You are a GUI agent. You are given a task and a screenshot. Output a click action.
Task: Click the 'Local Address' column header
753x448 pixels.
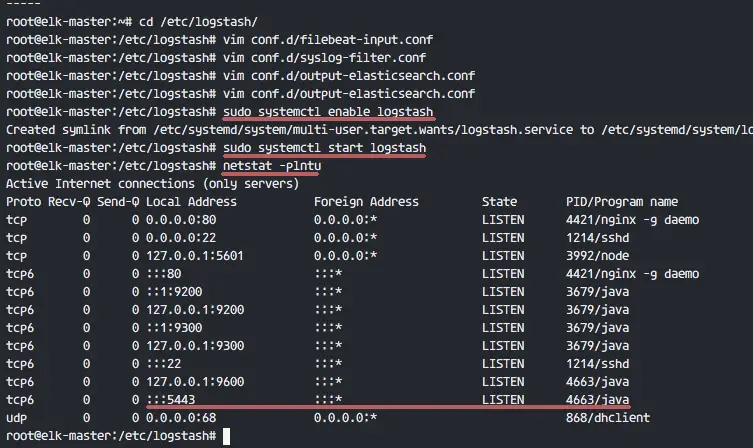[x=191, y=201]
